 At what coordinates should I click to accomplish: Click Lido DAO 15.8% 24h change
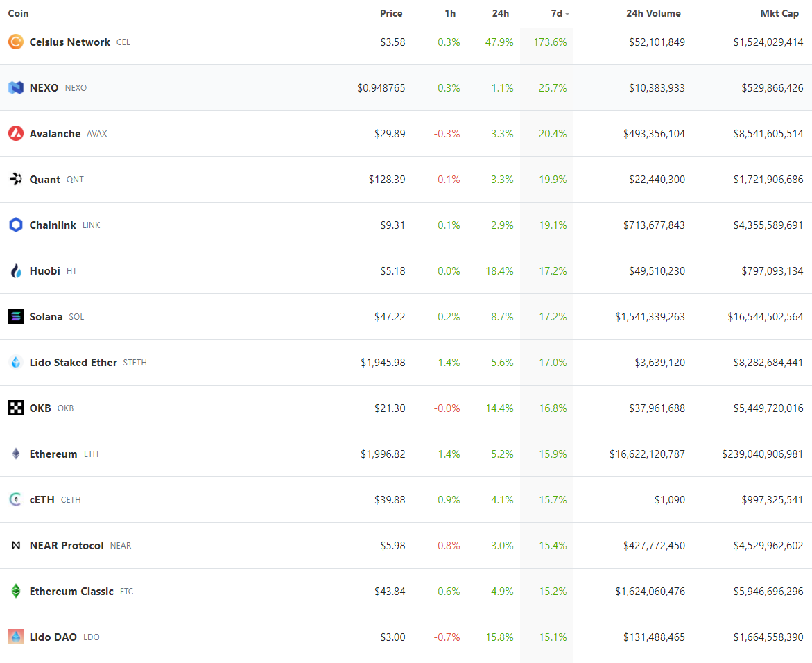pyautogui.click(x=499, y=637)
